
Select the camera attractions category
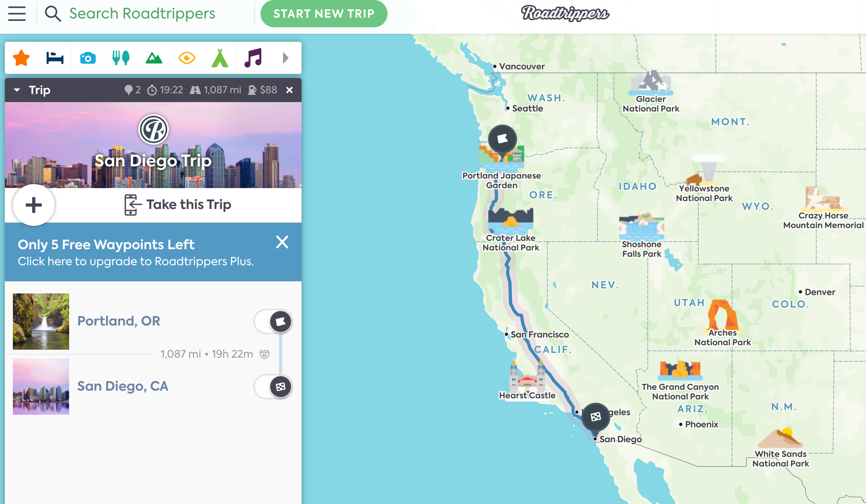tap(88, 58)
